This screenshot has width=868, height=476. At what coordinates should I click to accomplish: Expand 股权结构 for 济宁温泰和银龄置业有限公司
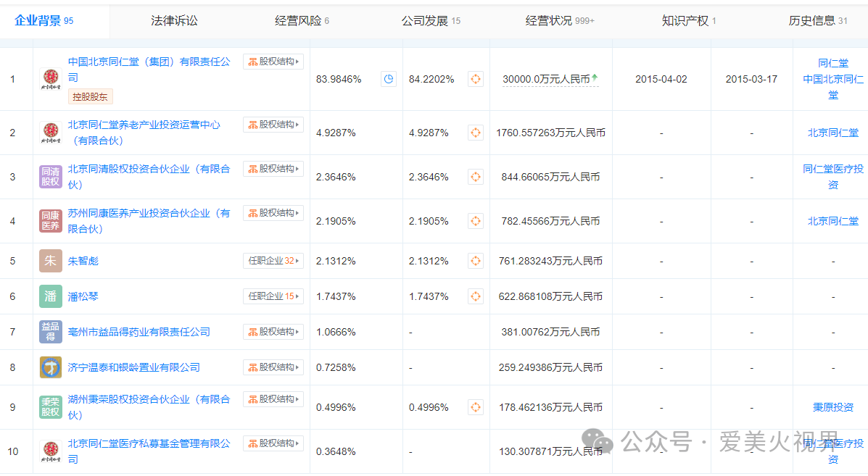point(273,367)
